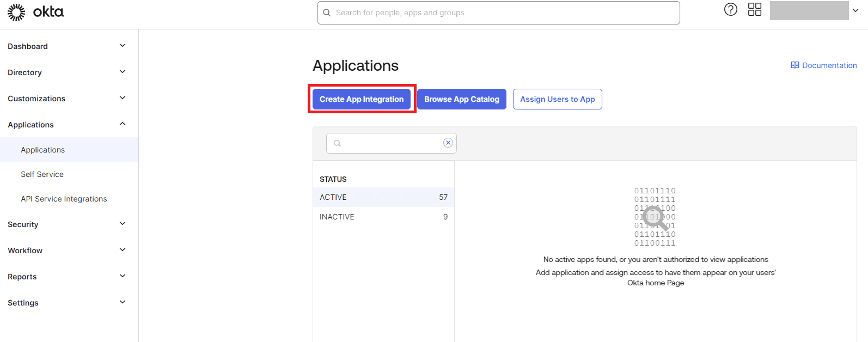Open Self Service menu item
Screen dimensions: 868x342
(x=42, y=174)
